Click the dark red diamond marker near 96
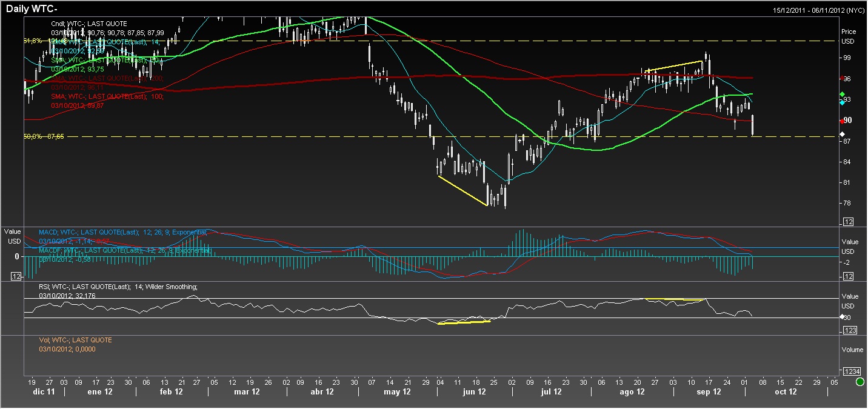This screenshot has height=409, width=868. [842, 78]
